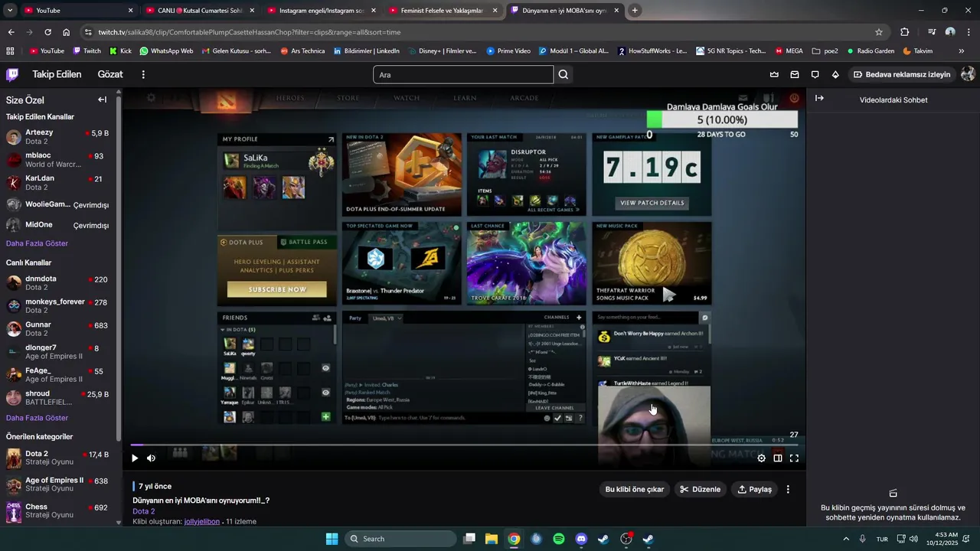
Task: Open Prime loot crown icon
Action: (x=774, y=74)
